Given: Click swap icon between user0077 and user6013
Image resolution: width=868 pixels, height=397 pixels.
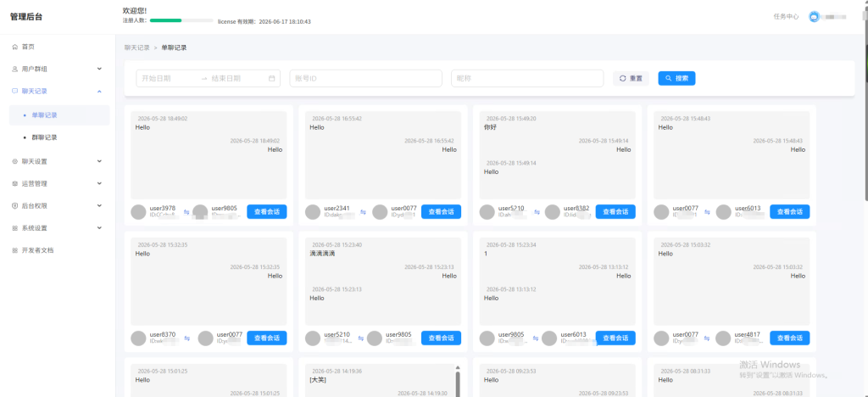Looking at the screenshot, I should pos(706,212).
